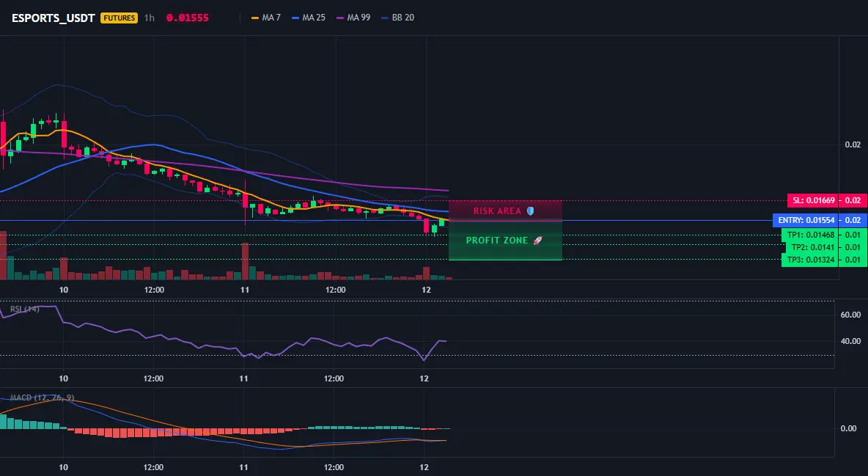
Task: Click the tall volume bar at date 11
Action: pyautogui.click(x=246, y=261)
